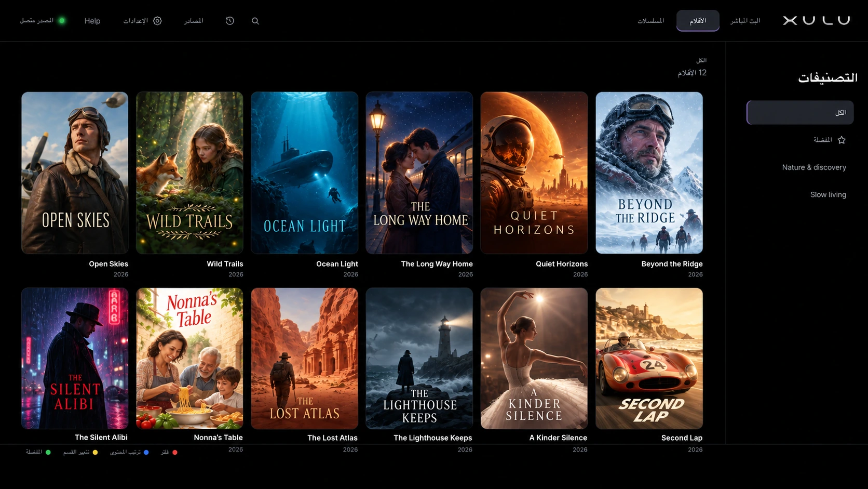Open The Lost Atlas poster
Image resolution: width=868 pixels, height=489 pixels.
304,359
